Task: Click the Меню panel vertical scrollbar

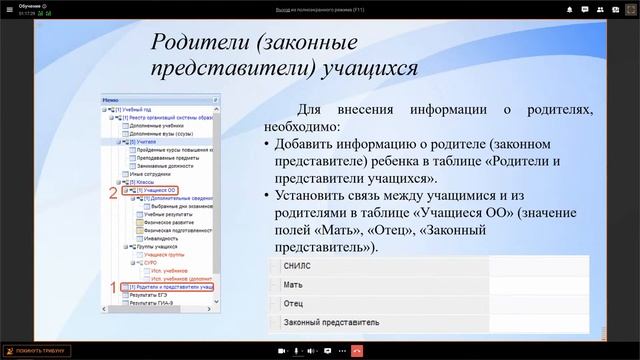Action: click(216, 194)
